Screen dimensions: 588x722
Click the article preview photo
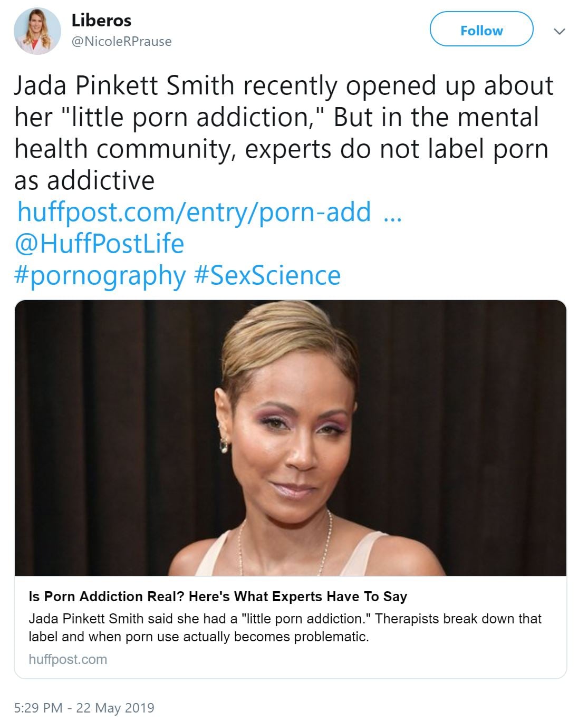point(290,438)
